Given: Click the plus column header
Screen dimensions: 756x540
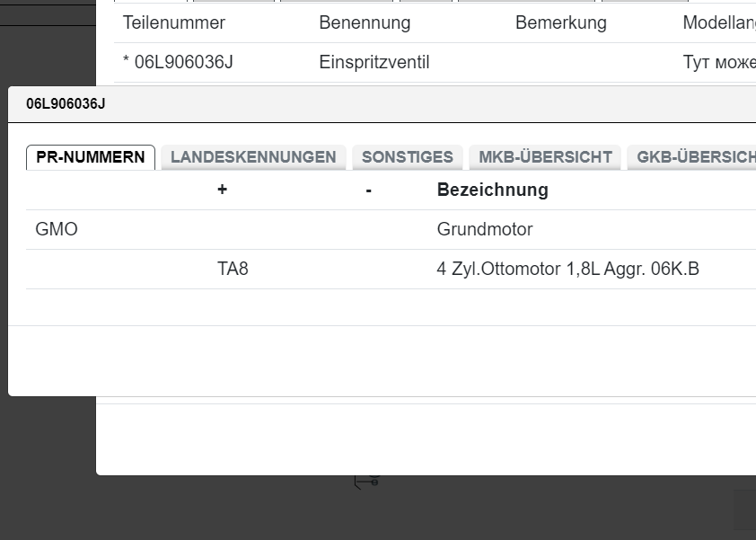Looking at the screenshot, I should [x=223, y=190].
